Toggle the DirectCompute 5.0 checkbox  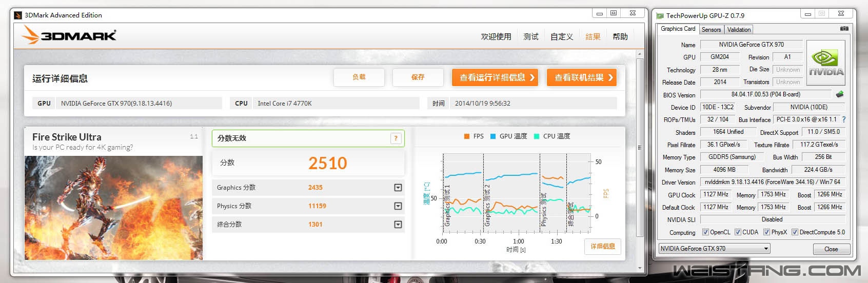795,232
